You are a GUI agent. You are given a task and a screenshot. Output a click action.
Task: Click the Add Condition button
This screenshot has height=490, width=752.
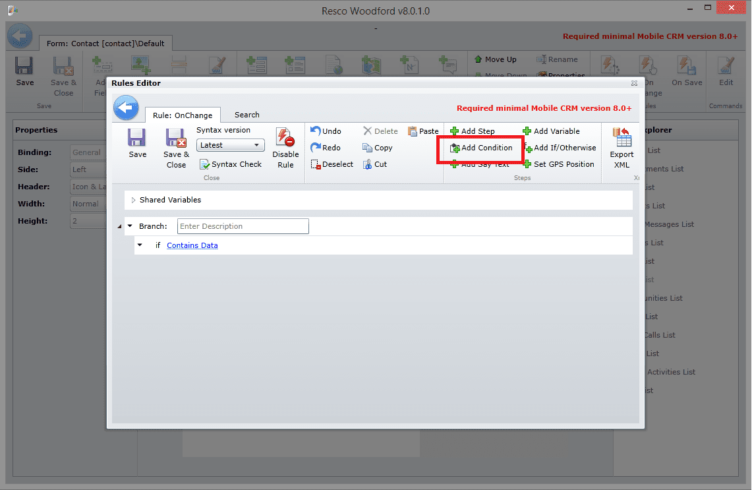[481, 148]
